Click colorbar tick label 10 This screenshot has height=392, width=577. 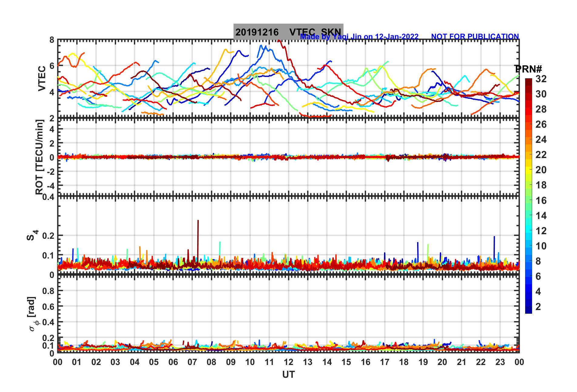[x=541, y=246]
